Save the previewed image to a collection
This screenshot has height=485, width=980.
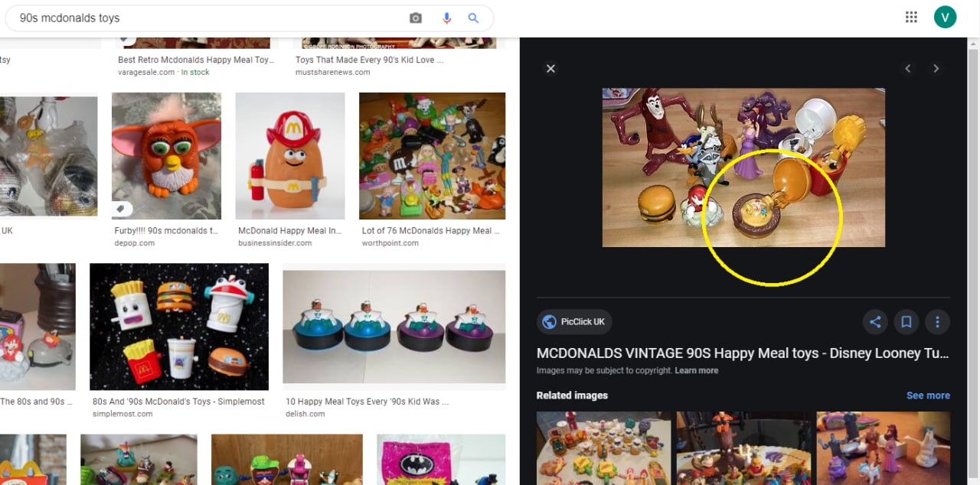coord(906,322)
